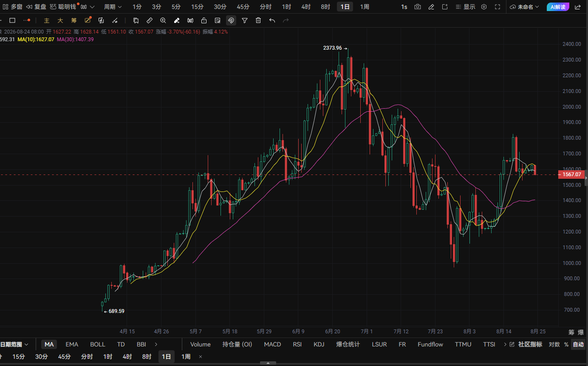Image resolution: width=588 pixels, height=366 pixels.
Task: Toggle the BOLL indicator
Action: 98,344
